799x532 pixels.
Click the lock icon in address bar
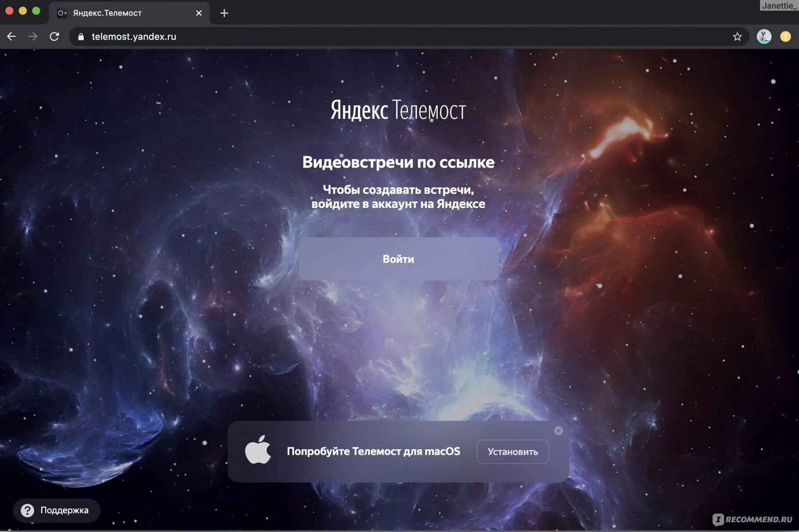[x=81, y=37]
